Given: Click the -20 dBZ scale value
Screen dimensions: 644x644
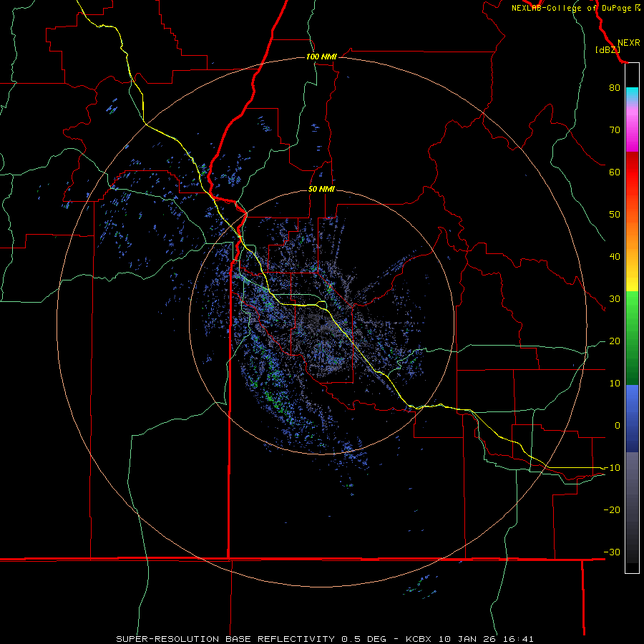Looking at the screenshot, I should pyautogui.click(x=612, y=509).
